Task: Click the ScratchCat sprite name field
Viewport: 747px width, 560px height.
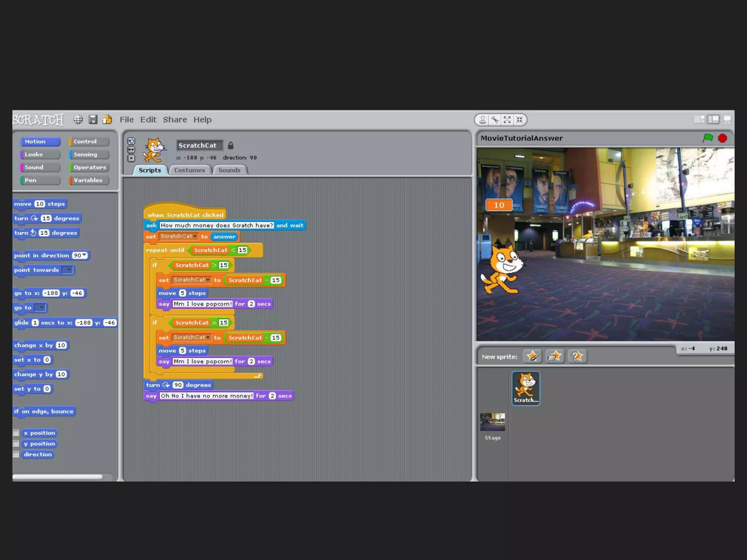Action: pyautogui.click(x=199, y=145)
